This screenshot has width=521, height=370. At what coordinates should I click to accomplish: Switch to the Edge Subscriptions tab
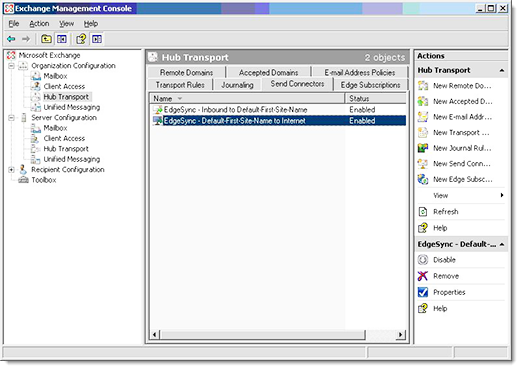[370, 85]
